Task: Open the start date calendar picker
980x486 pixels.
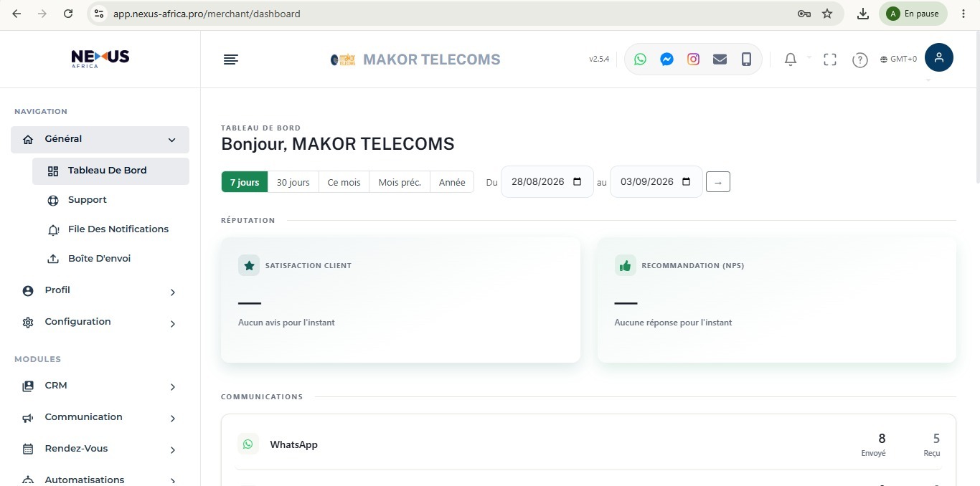Action: click(578, 182)
